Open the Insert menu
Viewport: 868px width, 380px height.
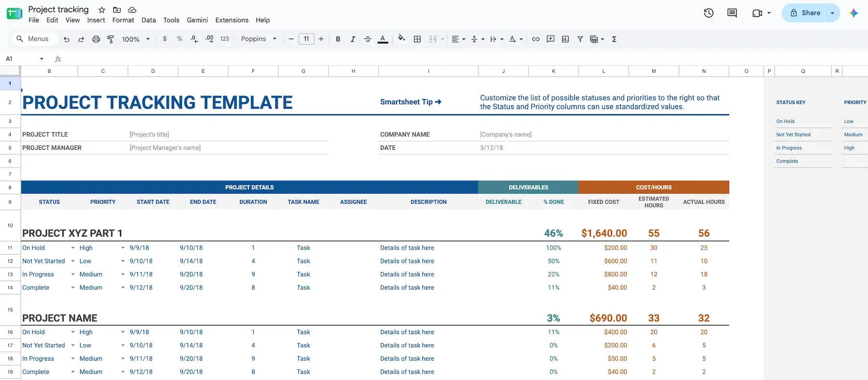[x=96, y=20]
